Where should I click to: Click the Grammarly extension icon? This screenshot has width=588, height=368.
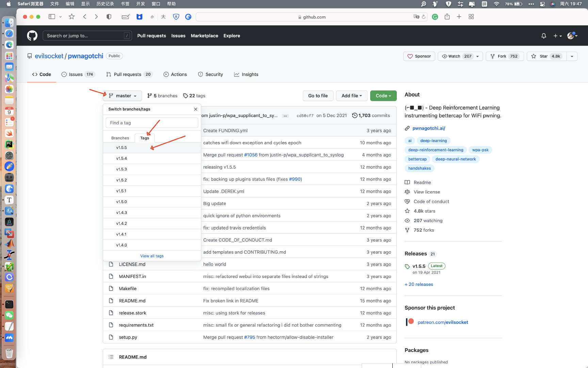(x=435, y=17)
